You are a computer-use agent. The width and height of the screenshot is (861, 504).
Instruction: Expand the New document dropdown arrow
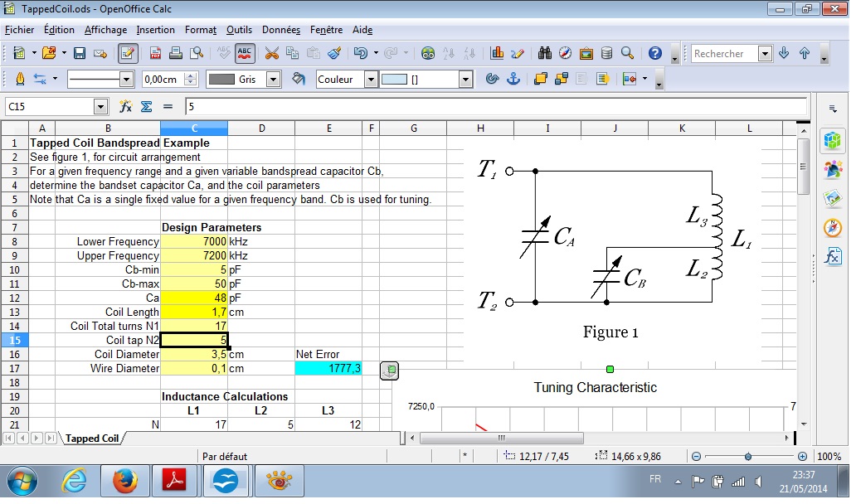(x=33, y=53)
